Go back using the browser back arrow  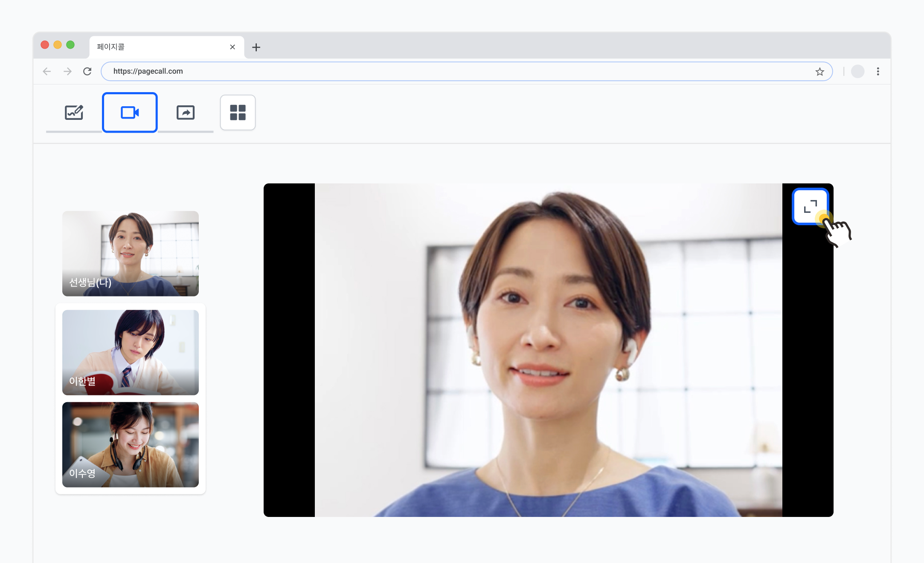pos(47,71)
